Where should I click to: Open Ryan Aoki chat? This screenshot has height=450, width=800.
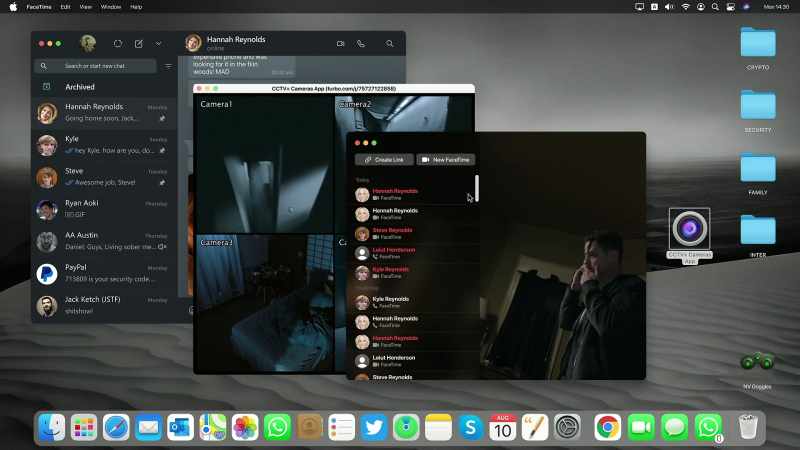click(104, 209)
